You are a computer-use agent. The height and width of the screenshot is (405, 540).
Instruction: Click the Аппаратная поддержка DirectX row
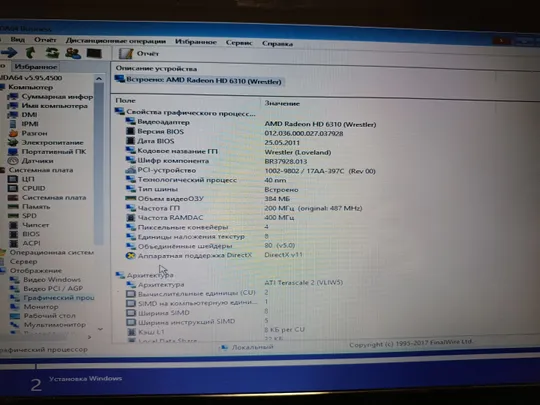pyautogui.click(x=214, y=255)
